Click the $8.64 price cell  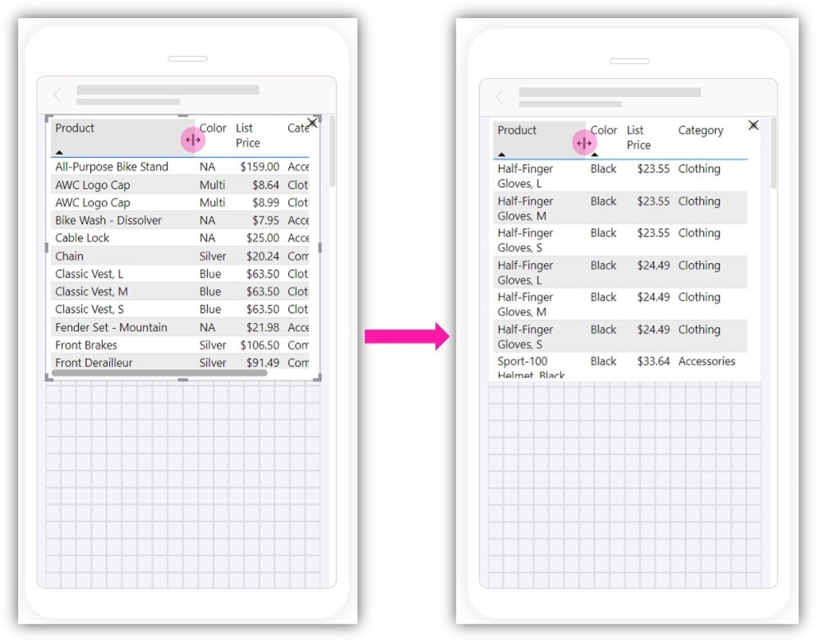click(265, 185)
